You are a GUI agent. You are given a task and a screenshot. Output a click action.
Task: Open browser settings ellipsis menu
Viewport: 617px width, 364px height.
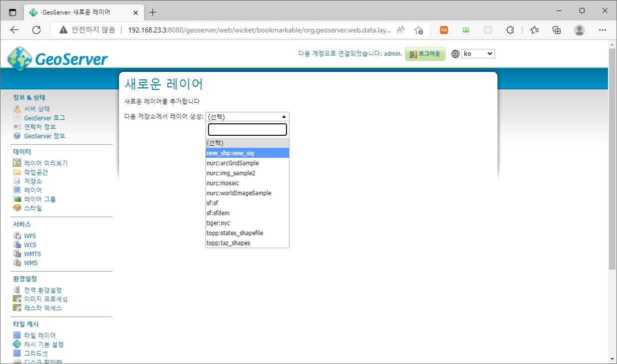(602, 30)
